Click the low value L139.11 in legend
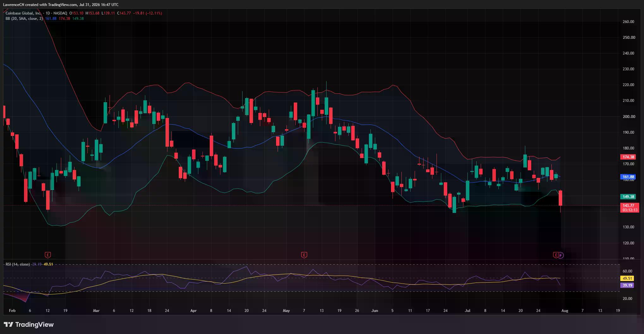Viewport: 644px width, 334px height. click(108, 13)
